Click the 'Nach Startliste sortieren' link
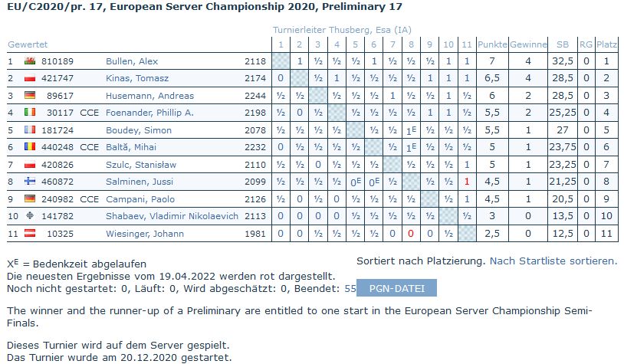 tap(553, 261)
